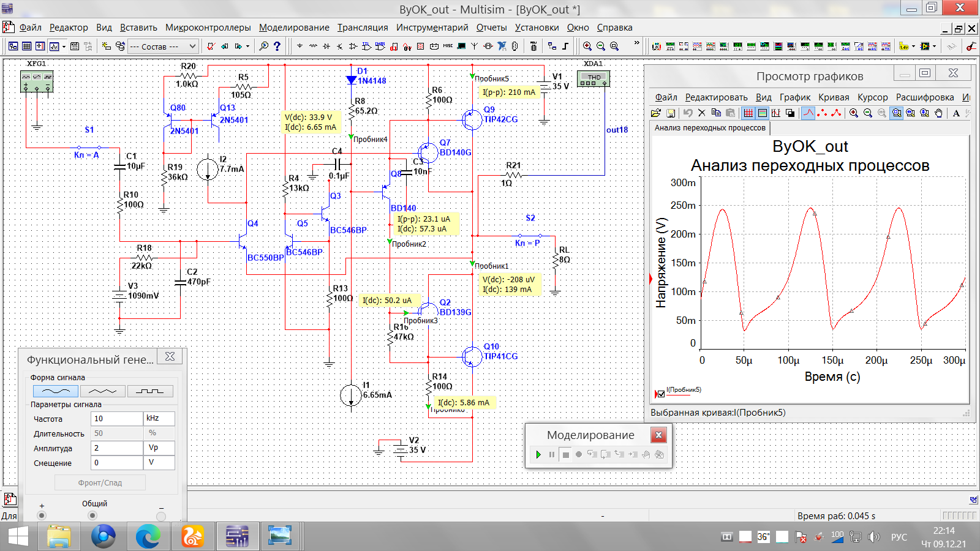Click zoom out icon in graph viewer toolbar
Viewport: 980px width, 551px height.
pyautogui.click(x=867, y=113)
